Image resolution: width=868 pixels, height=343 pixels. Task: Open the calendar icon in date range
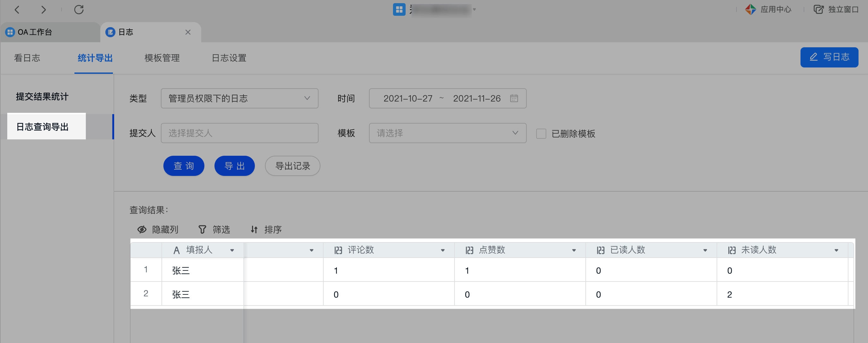(514, 98)
